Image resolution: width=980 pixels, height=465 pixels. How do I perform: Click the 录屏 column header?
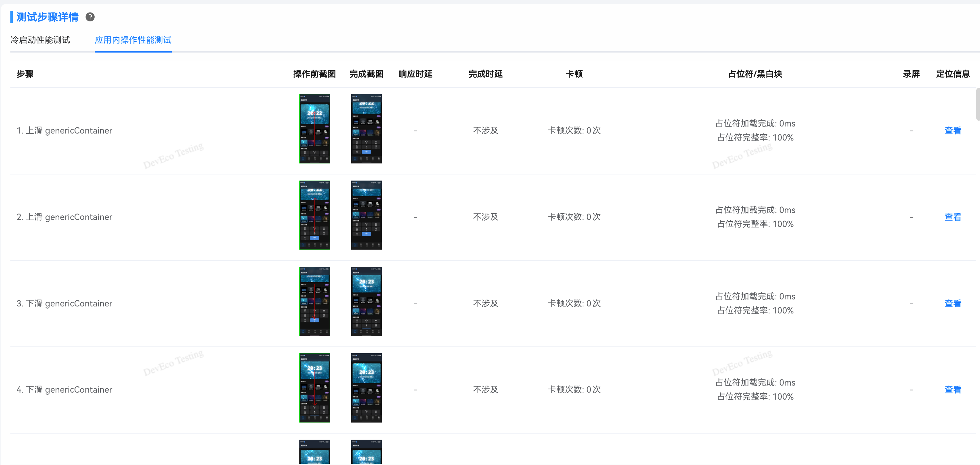[912, 74]
